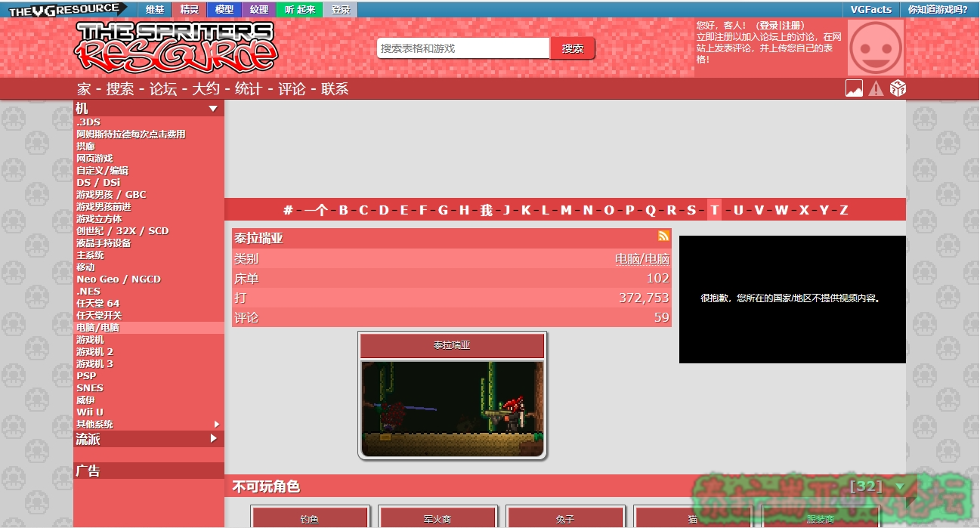Image resolution: width=980 pixels, height=528 pixels.
Task: Click the random dice icon
Action: 898,88
